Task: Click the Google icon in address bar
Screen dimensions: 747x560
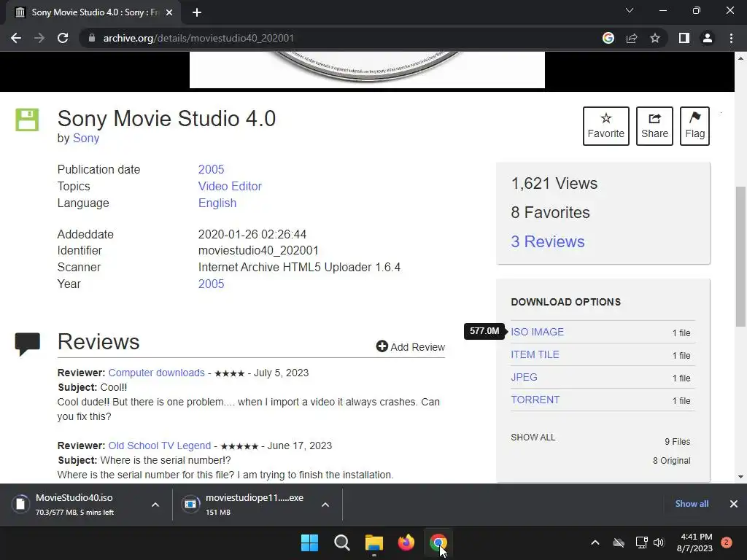Action: tap(608, 38)
